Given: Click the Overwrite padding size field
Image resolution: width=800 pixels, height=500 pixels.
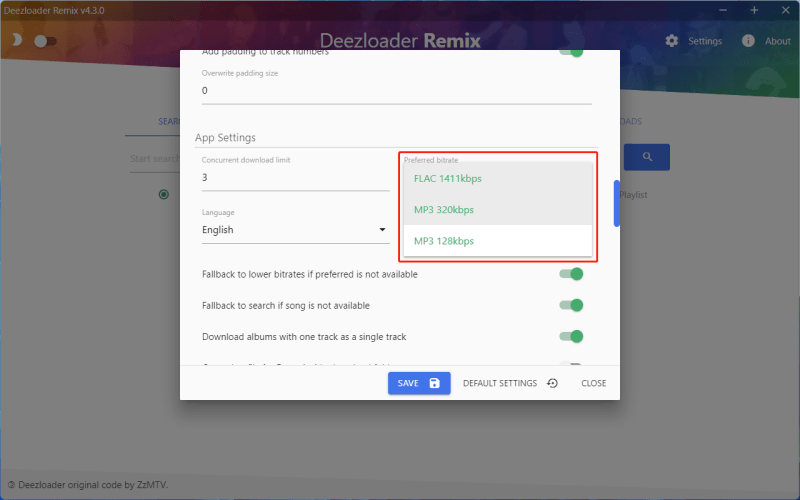Looking at the screenshot, I should 396,91.
